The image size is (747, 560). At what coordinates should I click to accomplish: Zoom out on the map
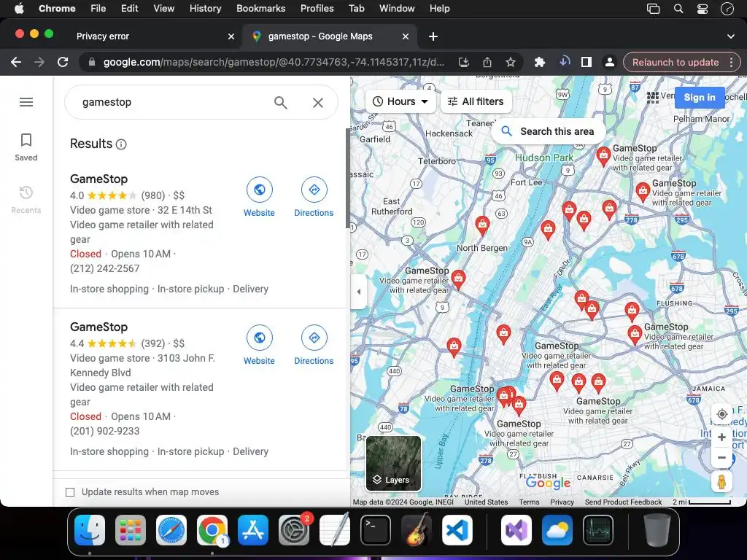tap(721, 458)
